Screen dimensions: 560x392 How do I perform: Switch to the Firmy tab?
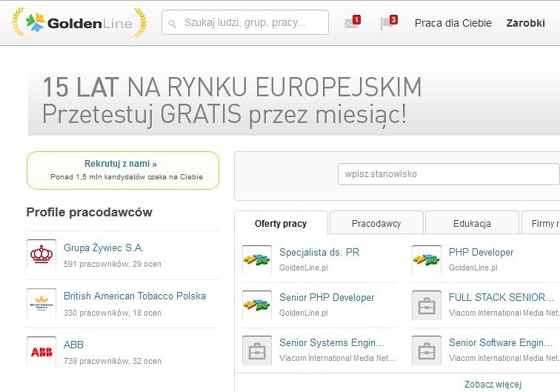tap(541, 223)
